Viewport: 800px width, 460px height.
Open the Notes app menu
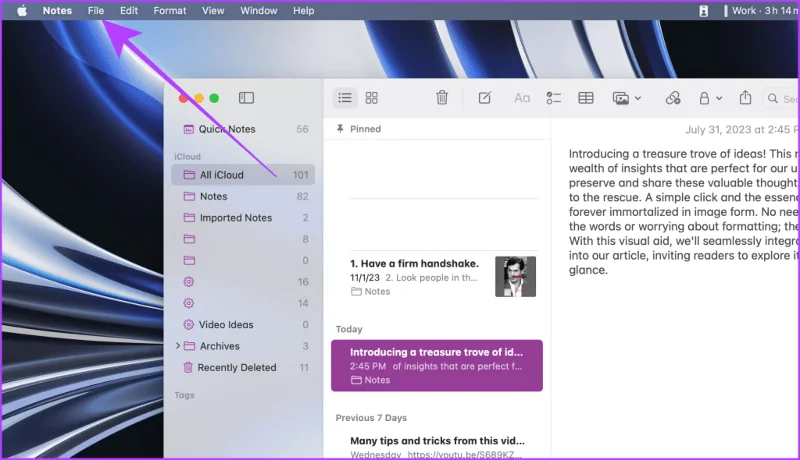pyautogui.click(x=57, y=10)
